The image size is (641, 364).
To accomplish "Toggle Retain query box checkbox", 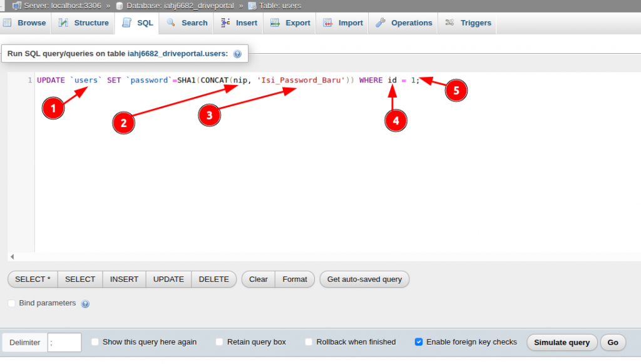I will coord(220,342).
